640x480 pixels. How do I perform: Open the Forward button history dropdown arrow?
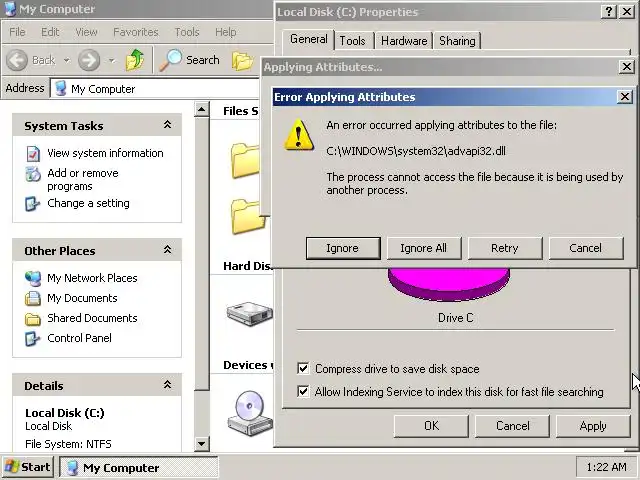111,60
